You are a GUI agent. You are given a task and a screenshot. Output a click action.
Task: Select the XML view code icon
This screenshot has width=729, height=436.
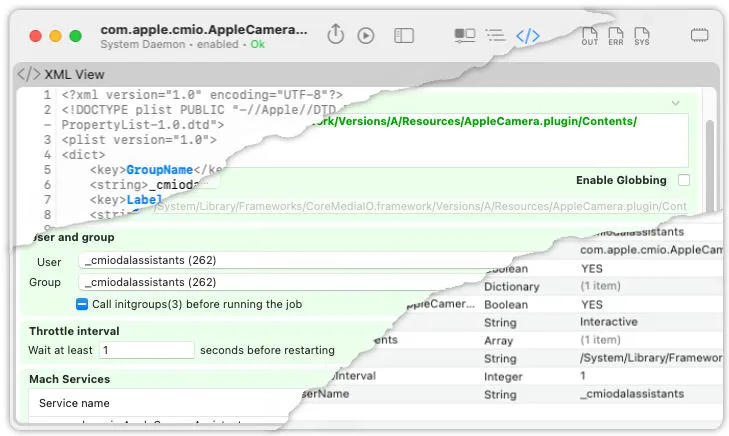(x=527, y=35)
